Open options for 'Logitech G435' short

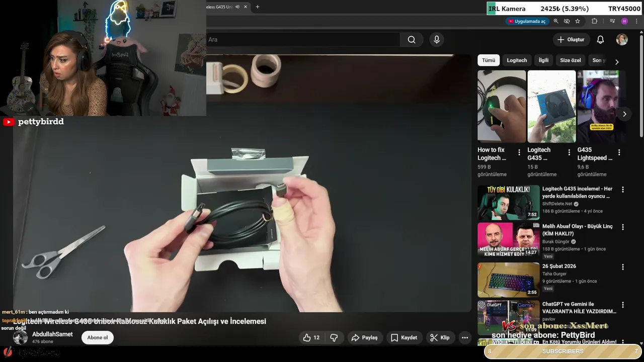569,152
